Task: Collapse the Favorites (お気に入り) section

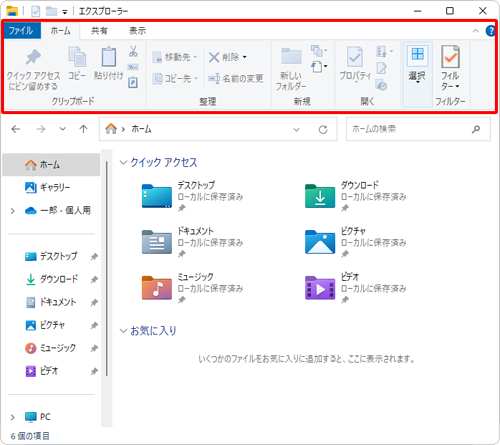Action: (124, 331)
